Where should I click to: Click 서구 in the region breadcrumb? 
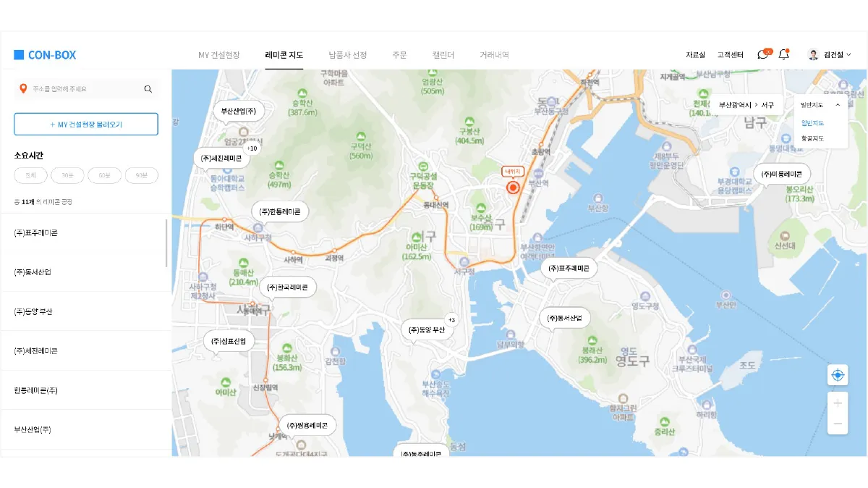pyautogui.click(x=767, y=105)
